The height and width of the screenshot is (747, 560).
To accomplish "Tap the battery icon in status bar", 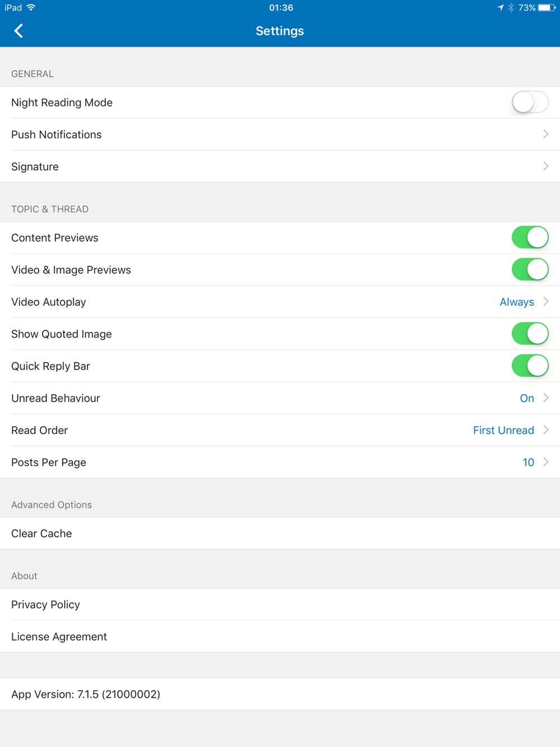I will (x=547, y=8).
